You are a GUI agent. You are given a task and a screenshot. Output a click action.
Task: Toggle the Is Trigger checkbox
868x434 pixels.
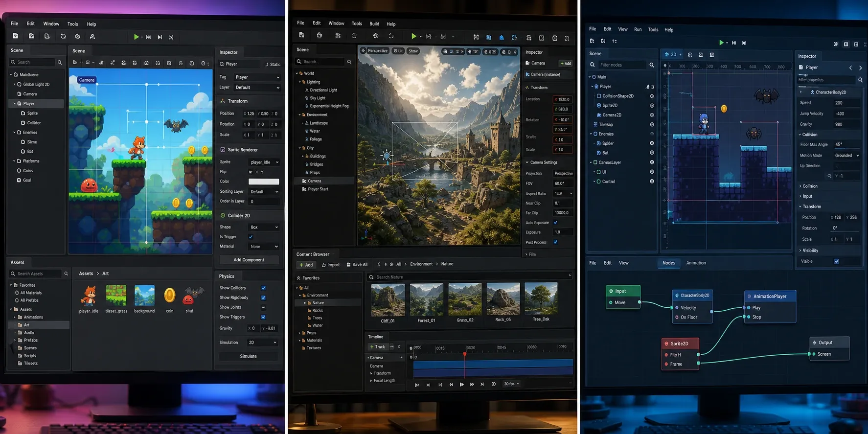pyautogui.click(x=251, y=237)
